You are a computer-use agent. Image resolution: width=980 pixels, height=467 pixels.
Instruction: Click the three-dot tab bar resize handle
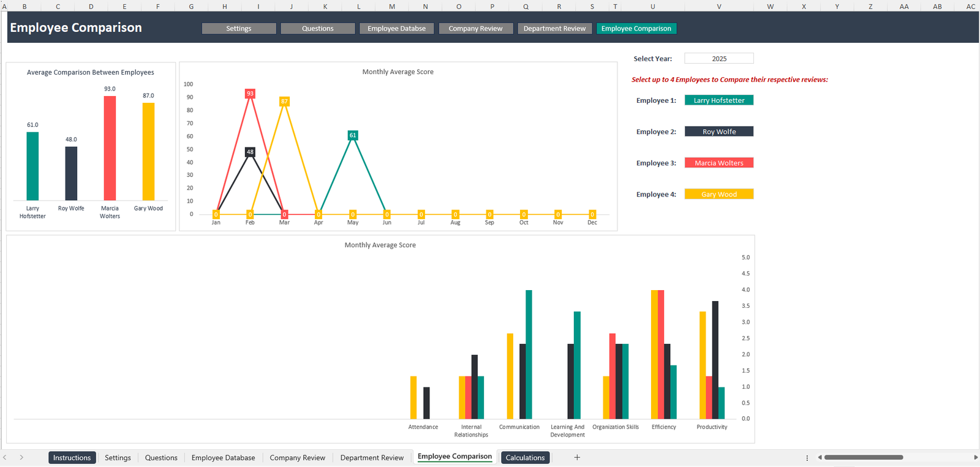(807, 458)
